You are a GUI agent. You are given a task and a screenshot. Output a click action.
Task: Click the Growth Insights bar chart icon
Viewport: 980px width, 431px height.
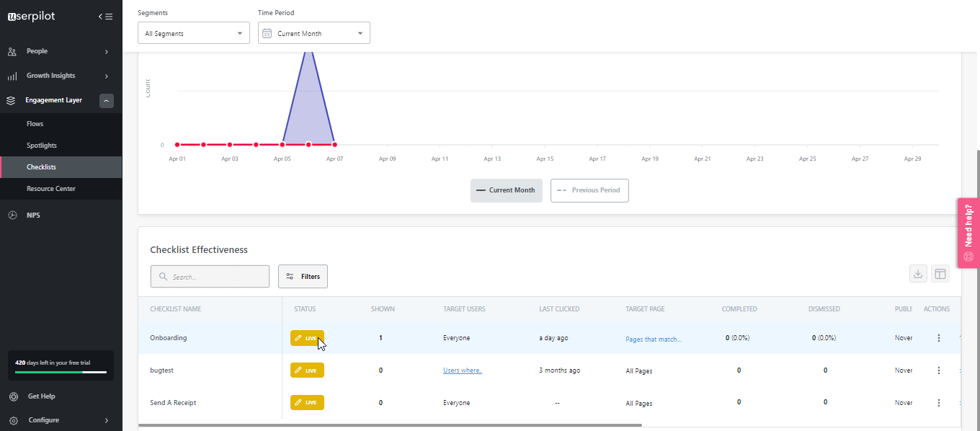pos(12,76)
